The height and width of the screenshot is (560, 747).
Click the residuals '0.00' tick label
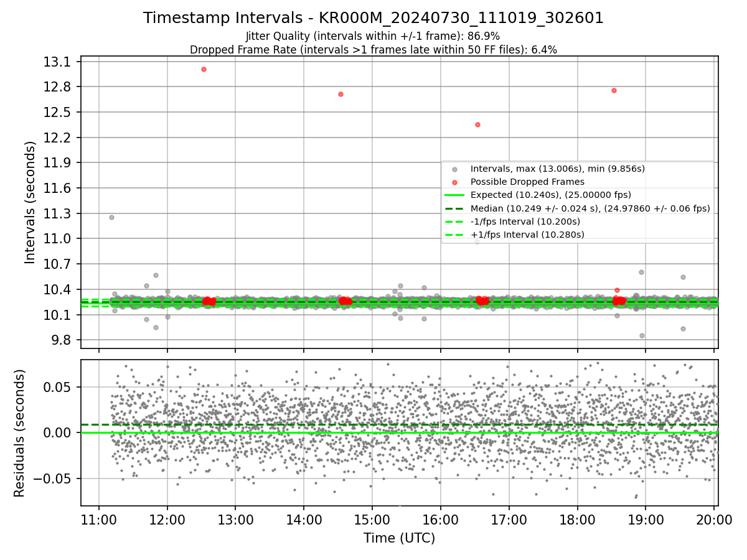[x=59, y=432]
